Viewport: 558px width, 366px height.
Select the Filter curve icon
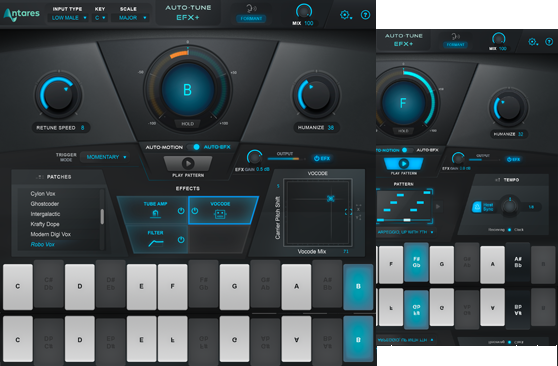point(156,243)
